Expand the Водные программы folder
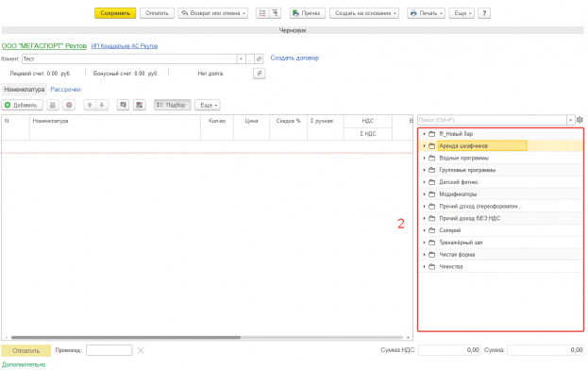 424,158
